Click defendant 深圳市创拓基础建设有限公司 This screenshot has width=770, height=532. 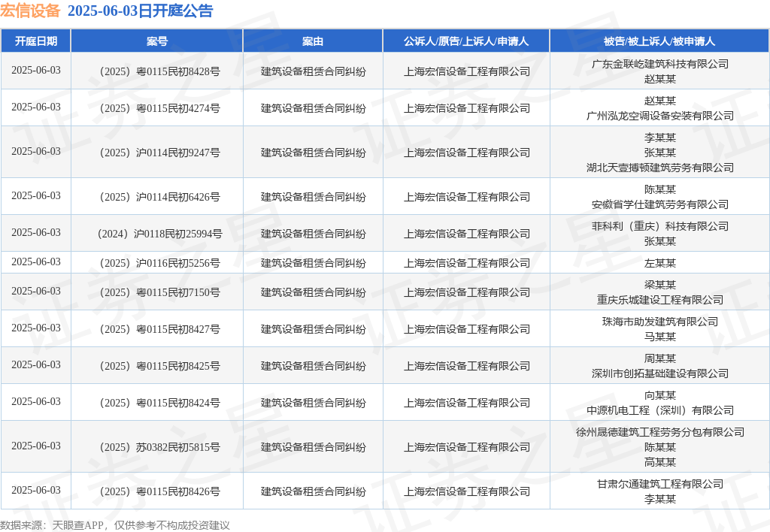pyautogui.click(x=659, y=373)
